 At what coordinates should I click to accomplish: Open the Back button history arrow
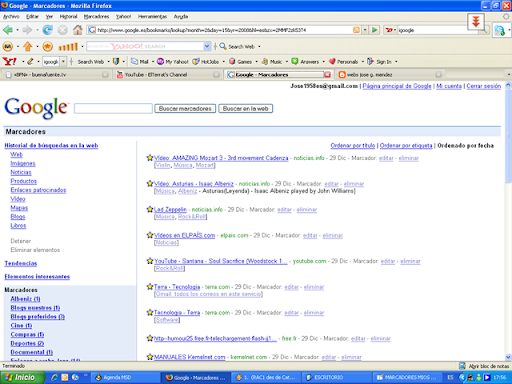(17, 30)
